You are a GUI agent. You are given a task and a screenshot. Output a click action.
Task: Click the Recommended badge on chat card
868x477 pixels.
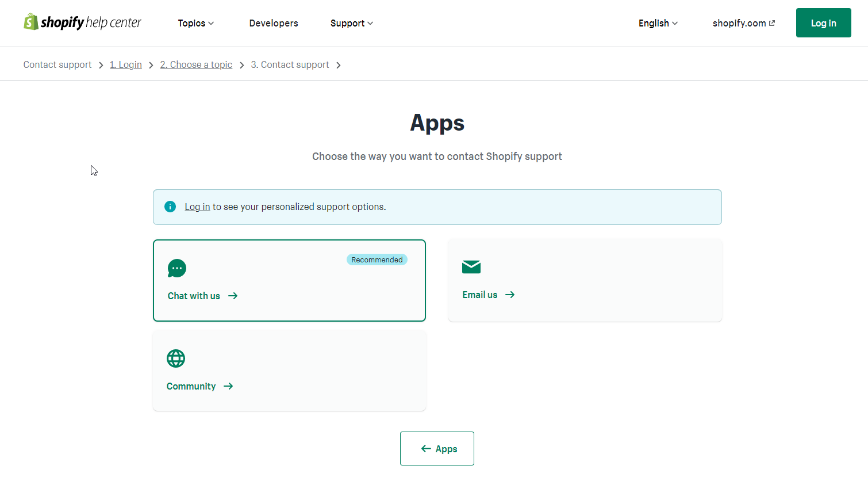click(377, 260)
